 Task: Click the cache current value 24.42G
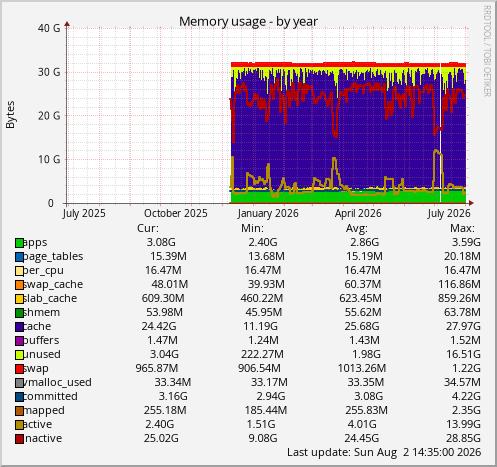159,326
